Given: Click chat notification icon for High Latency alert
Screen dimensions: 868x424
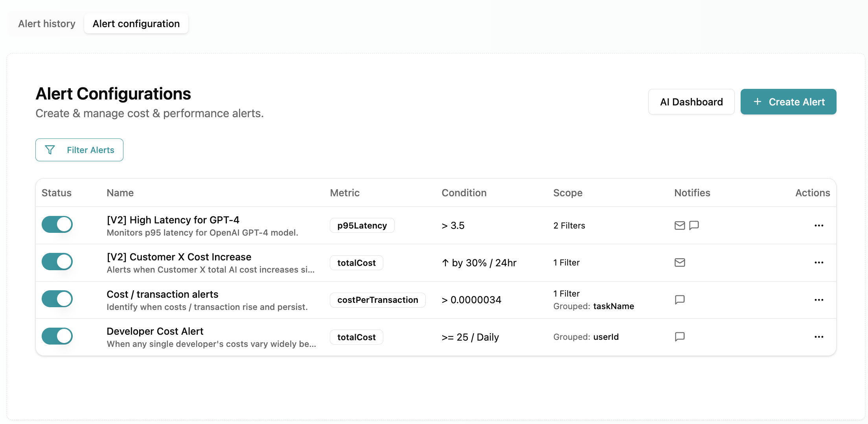Looking at the screenshot, I should (x=694, y=225).
